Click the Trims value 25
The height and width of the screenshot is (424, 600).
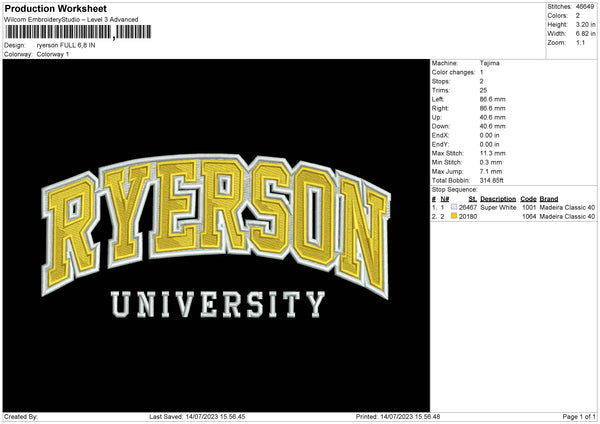pos(483,90)
